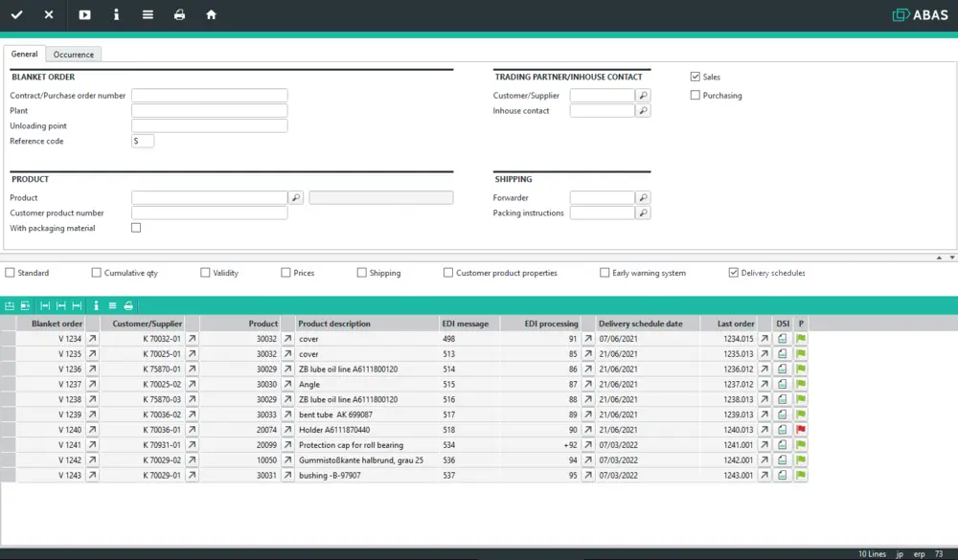This screenshot has height=560, width=958.
Task: Click the cell 'bushing -B-97907'
Action: click(x=365, y=476)
